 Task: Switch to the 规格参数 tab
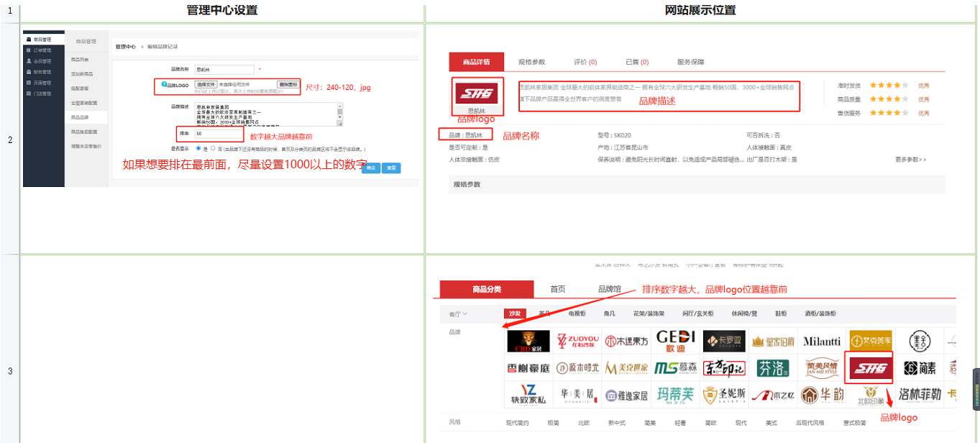[531, 62]
